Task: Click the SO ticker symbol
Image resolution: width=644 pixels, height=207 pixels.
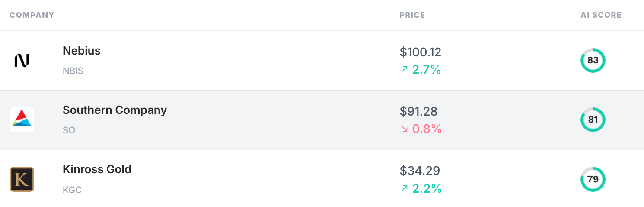Action: click(x=69, y=130)
